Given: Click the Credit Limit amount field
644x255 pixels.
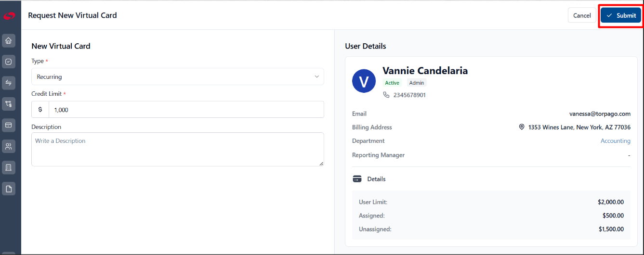Looking at the screenshot, I should click(x=186, y=110).
